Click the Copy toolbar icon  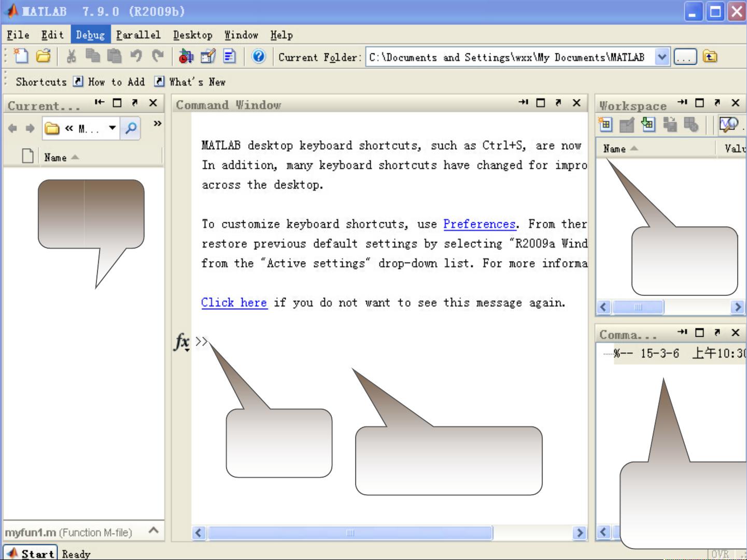pos(93,56)
